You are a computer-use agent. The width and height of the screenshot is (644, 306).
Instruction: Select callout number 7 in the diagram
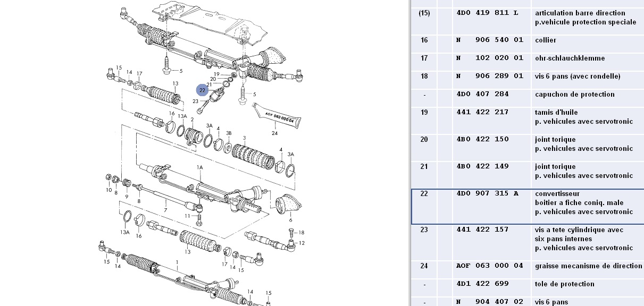click(165, 211)
